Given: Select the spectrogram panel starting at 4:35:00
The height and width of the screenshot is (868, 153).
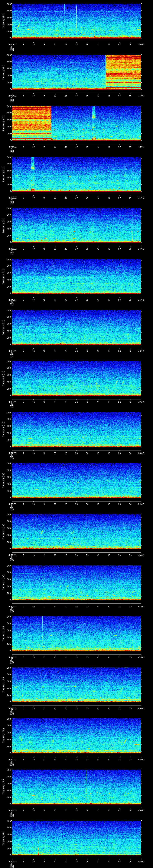Looking at the screenshot, I should [x=76, y=327].
